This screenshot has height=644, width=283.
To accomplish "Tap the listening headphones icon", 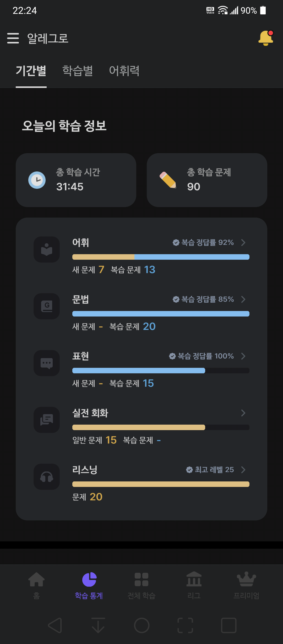I will [47, 477].
